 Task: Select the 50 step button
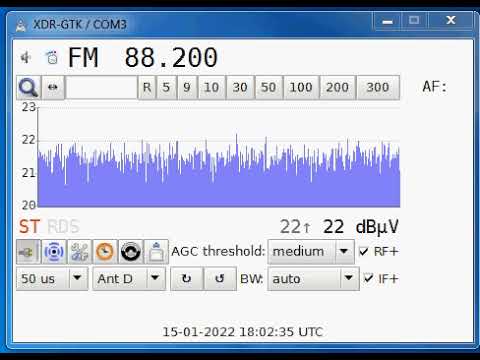(268, 87)
